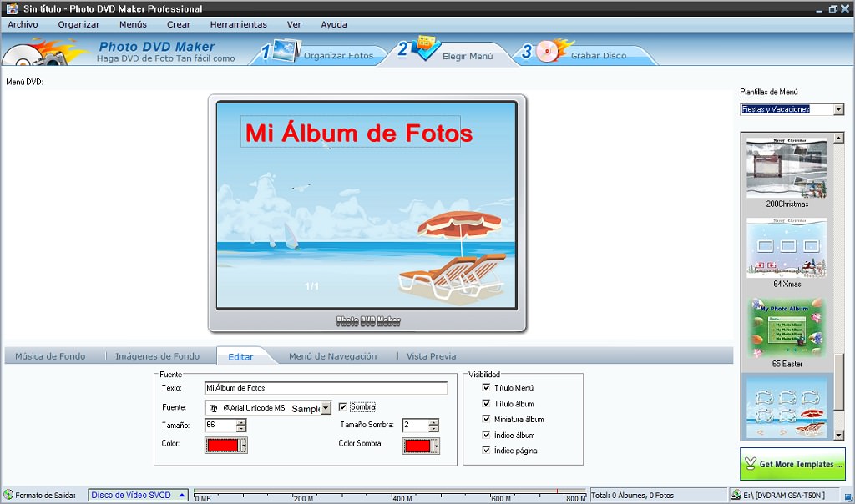Click the template list scroll up arrow
The image size is (855, 504).
(838, 138)
